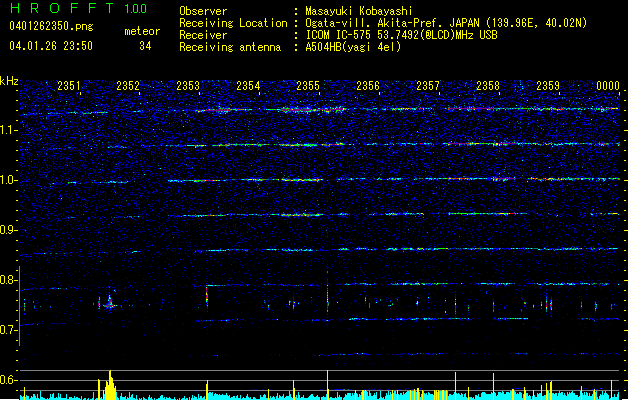Click the HROFFT title text

62,8
